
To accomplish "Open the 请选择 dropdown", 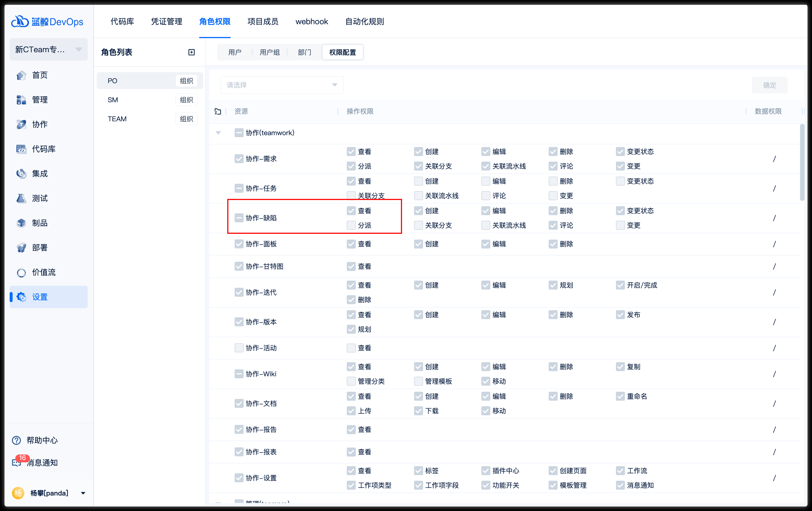I will [282, 85].
